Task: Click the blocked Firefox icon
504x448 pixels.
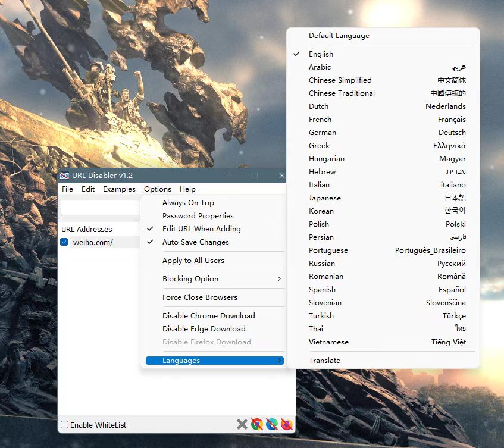Action: point(287,424)
